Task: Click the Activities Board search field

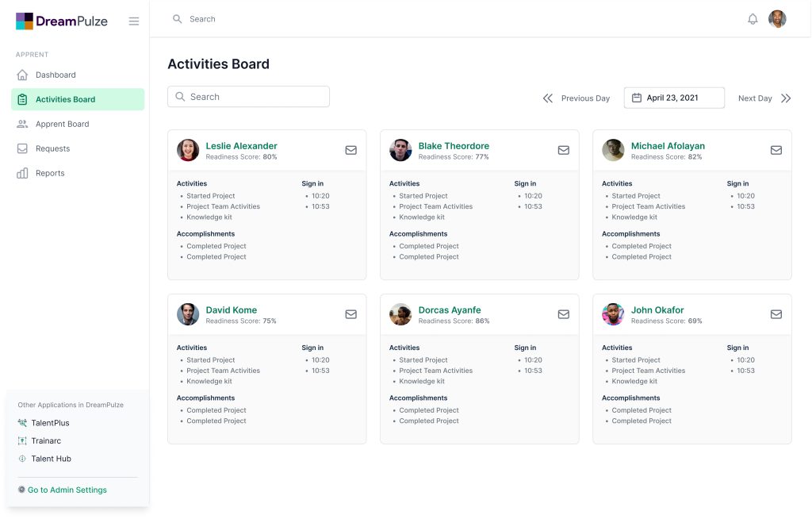Action: point(248,97)
